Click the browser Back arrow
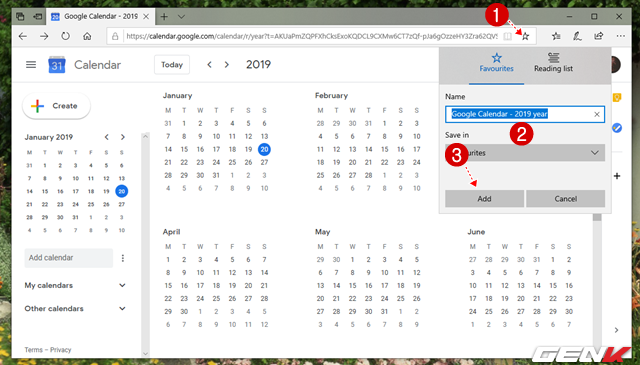 click(x=23, y=36)
